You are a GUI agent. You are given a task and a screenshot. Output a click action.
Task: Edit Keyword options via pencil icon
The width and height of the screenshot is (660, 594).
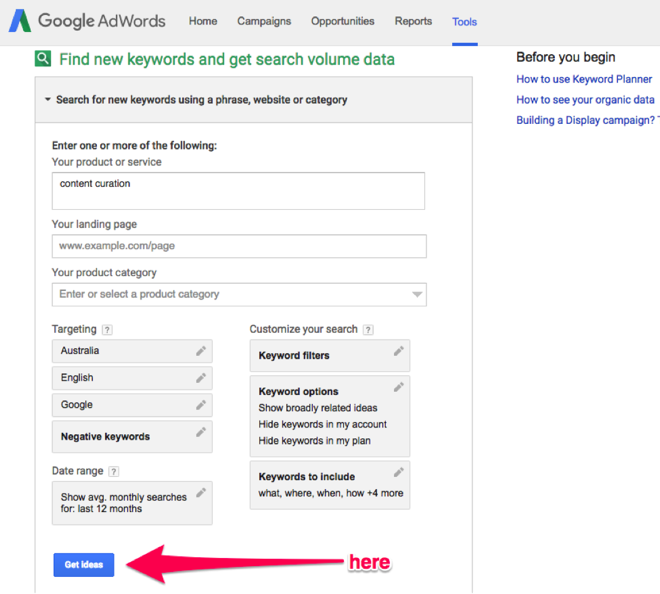coord(399,387)
